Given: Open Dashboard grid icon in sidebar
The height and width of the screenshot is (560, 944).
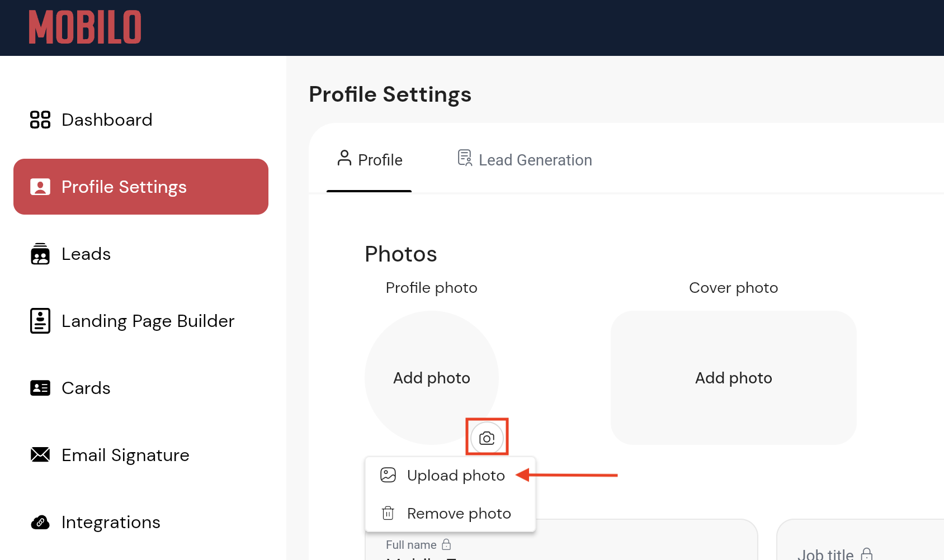Looking at the screenshot, I should [40, 120].
